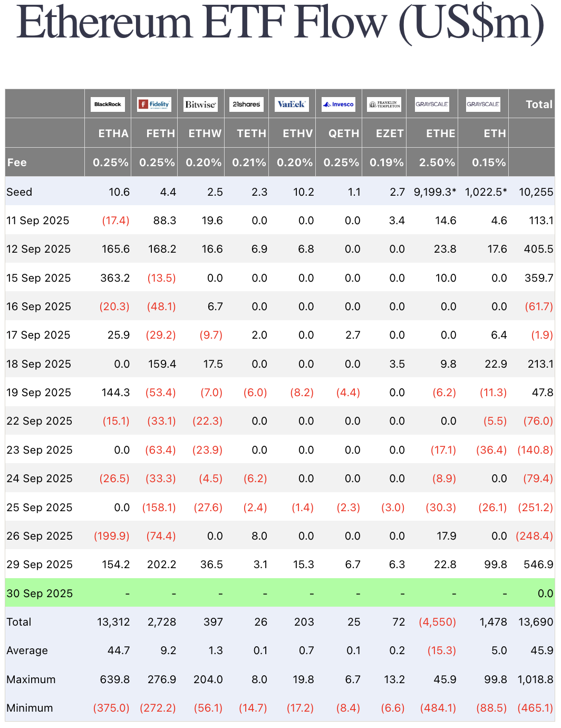Select the 24 Sep 2025 row label
The image size is (561, 728).
(39, 478)
